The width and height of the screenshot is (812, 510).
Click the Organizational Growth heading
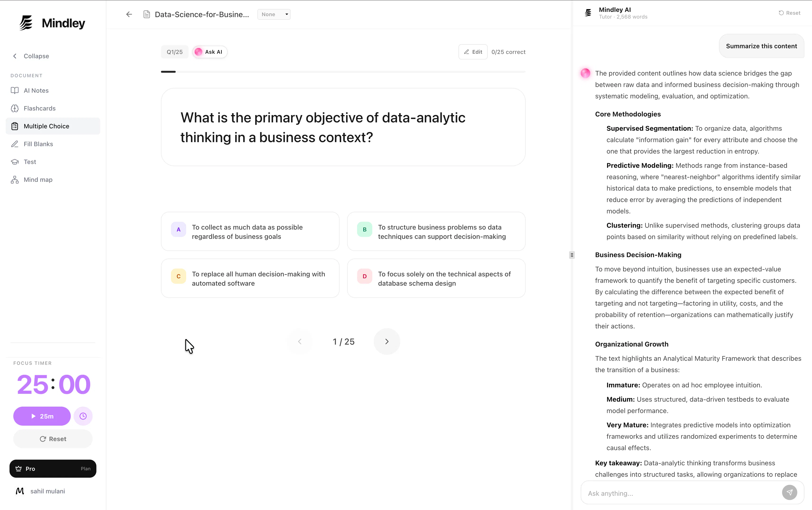(631, 344)
